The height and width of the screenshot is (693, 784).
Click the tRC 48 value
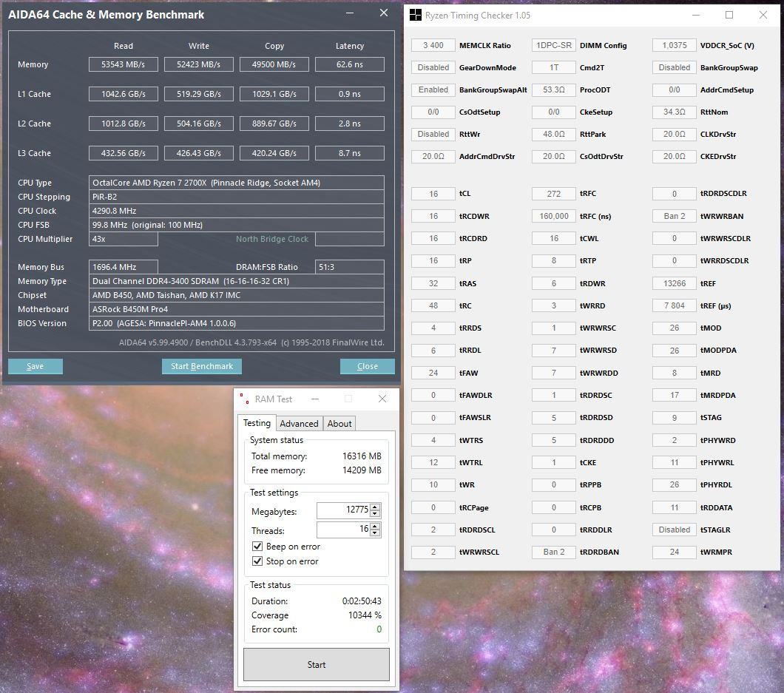pyautogui.click(x=433, y=305)
